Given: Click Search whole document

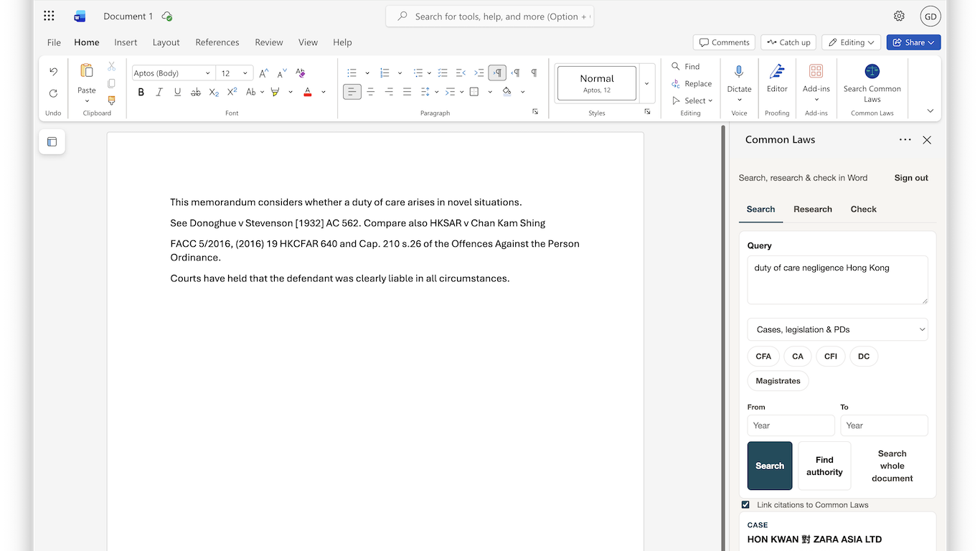Looking at the screenshot, I should (x=892, y=466).
